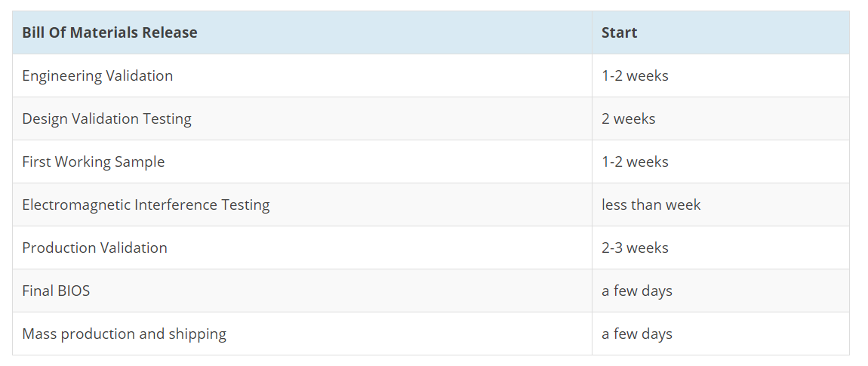This screenshot has width=868, height=366.
Task: Click '1-2 weeks' in Engineering Validation row
Action: click(x=720, y=76)
